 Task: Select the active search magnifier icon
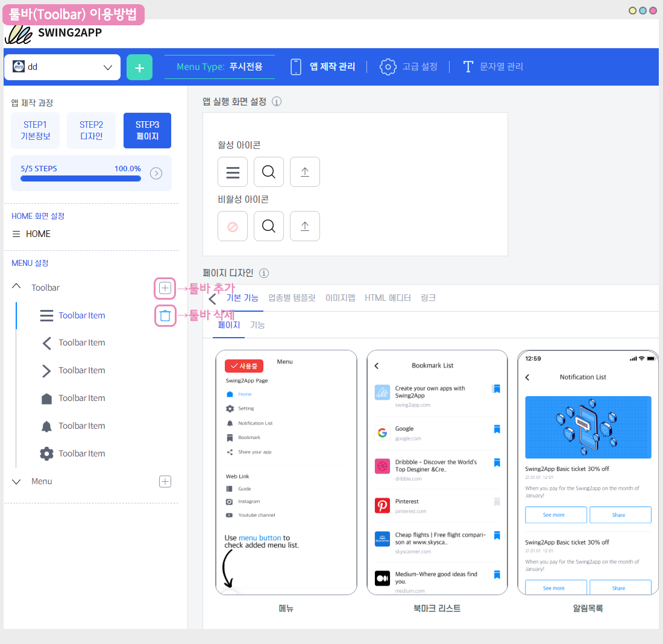tap(269, 172)
